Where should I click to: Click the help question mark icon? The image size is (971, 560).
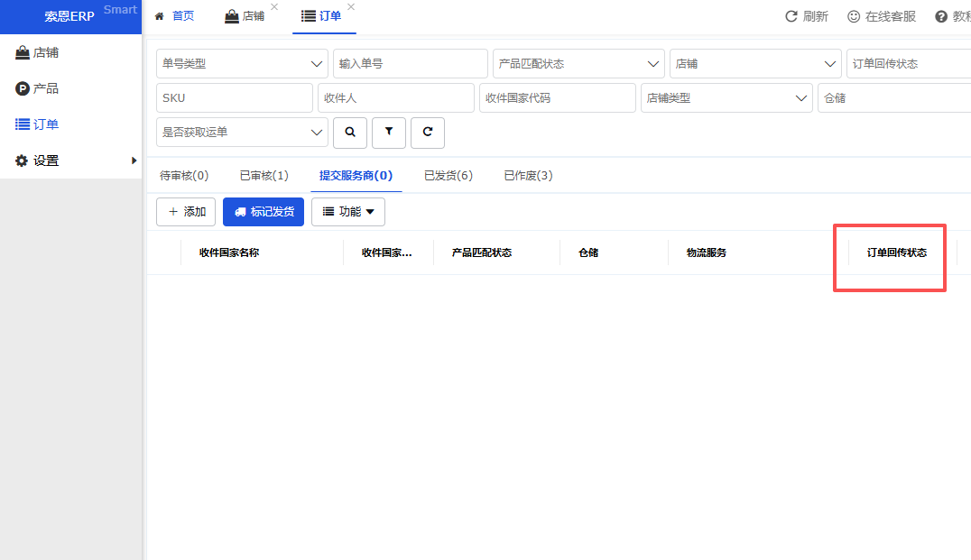point(941,17)
